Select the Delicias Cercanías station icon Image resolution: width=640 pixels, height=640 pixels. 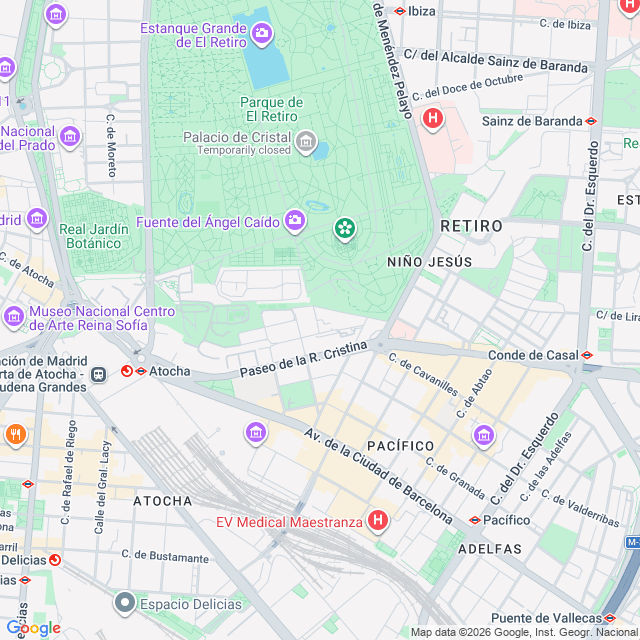[55, 560]
